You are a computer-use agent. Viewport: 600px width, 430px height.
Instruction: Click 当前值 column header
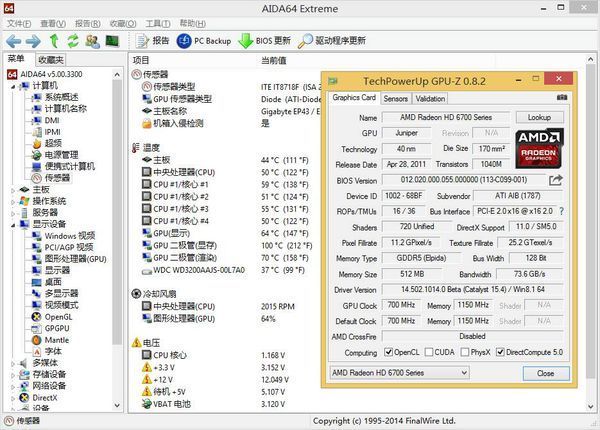pyautogui.click(x=274, y=60)
